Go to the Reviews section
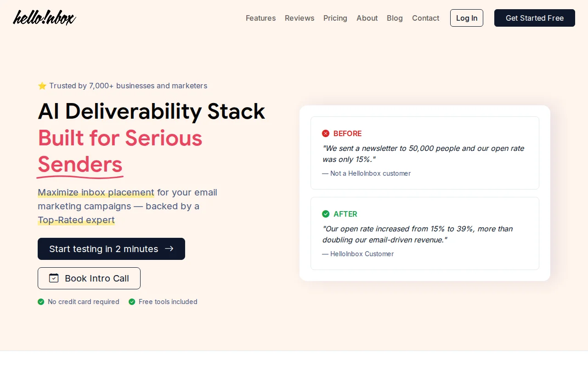Screen dimensions: 588x368 click(300, 18)
